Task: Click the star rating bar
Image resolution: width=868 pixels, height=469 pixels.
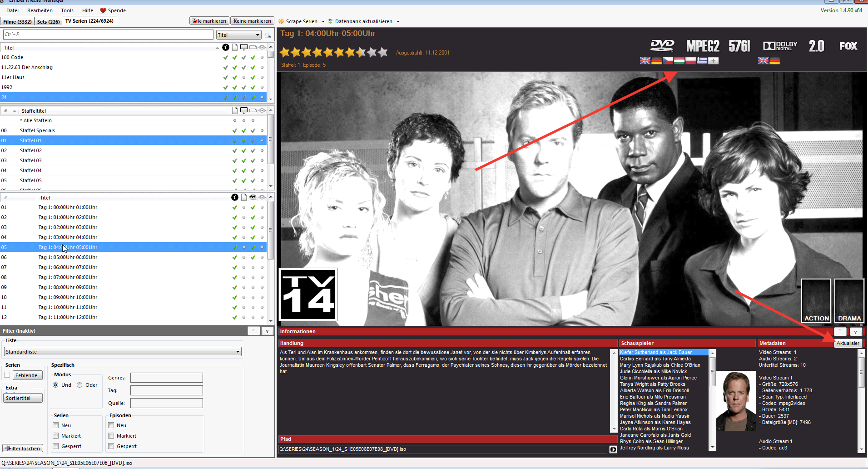Action: pos(334,52)
